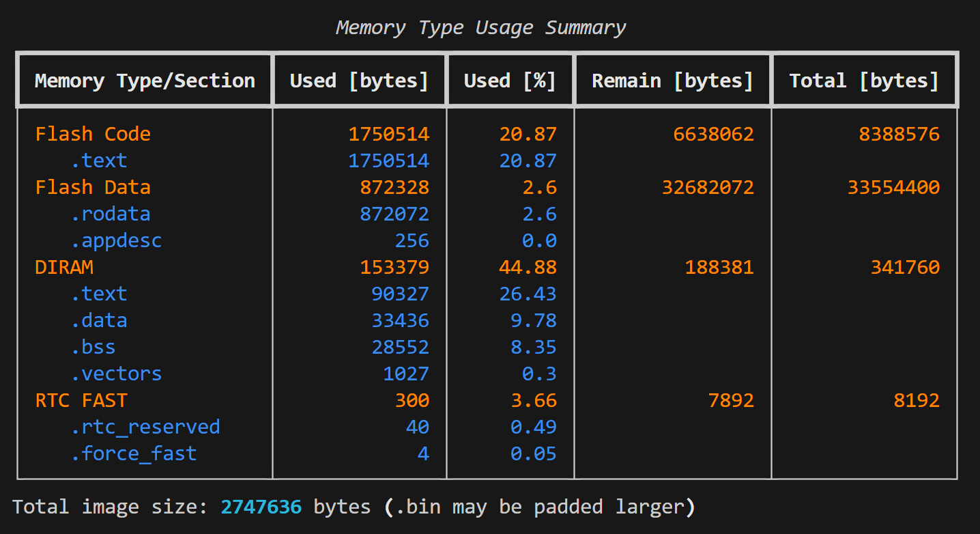Click the DIRAM used bytes 153379
Screen dimensions: 980x534
394,267
